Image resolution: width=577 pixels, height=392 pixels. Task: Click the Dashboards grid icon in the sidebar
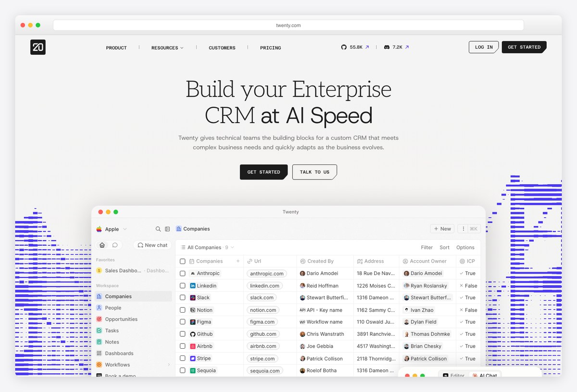coord(99,354)
